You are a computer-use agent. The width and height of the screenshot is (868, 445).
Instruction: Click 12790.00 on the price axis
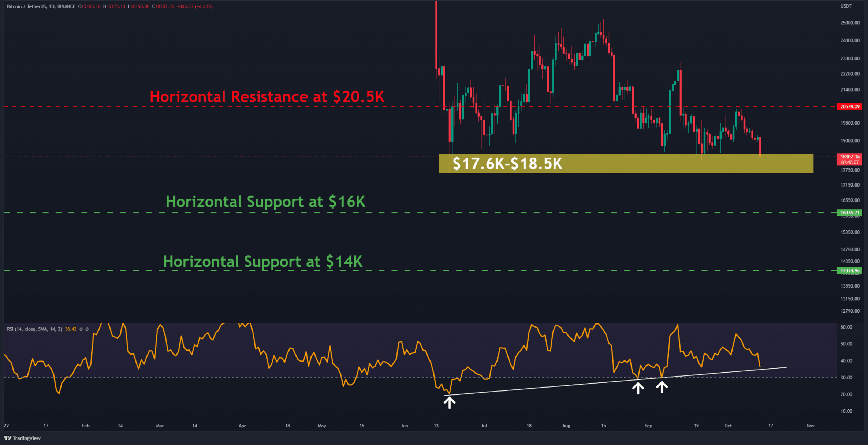(x=850, y=311)
